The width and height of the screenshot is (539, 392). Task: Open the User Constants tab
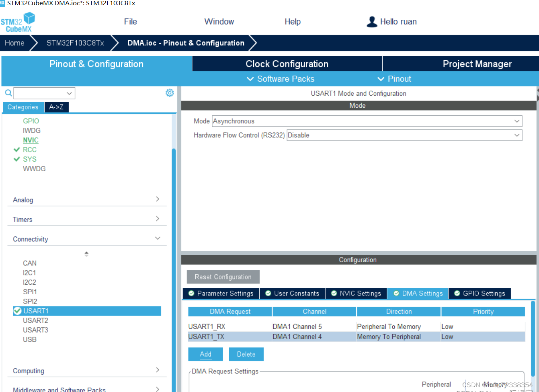pos(292,293)
